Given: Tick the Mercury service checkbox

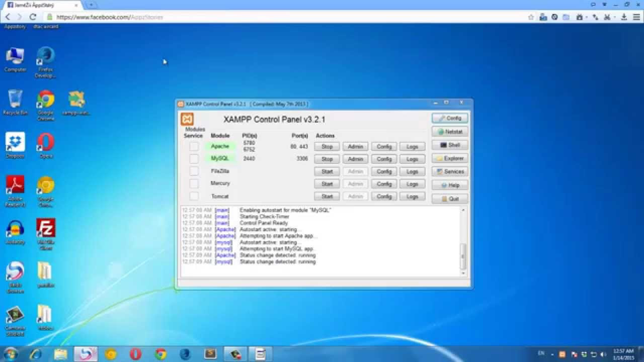Looking at the screenshot, I should pos(194,184).
